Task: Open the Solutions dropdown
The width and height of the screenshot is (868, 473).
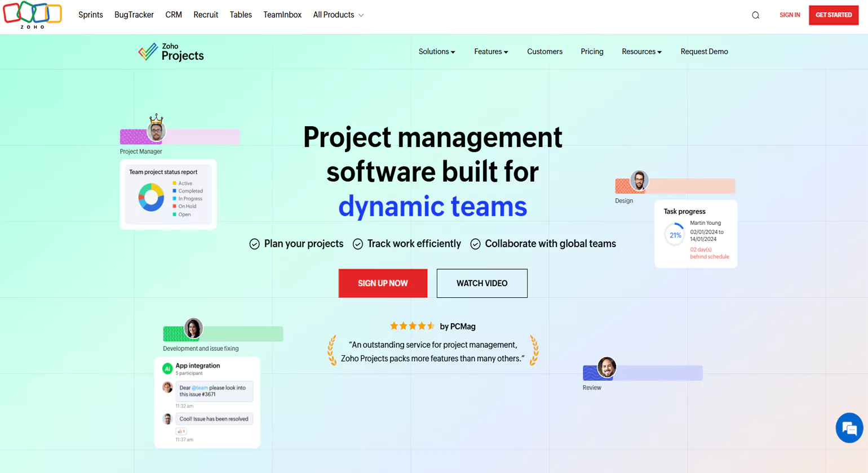Action: pyautogui.click(x=437, y=51)
